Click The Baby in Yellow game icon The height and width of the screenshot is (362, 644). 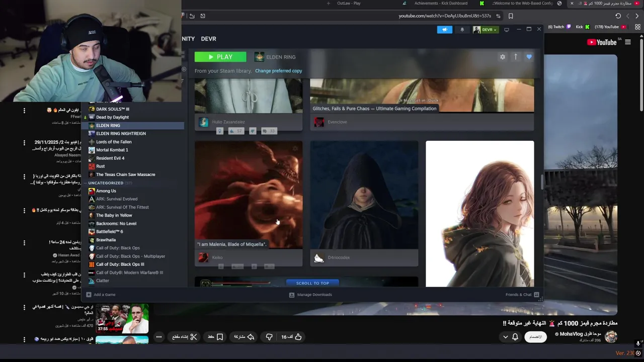pos(92,215)
